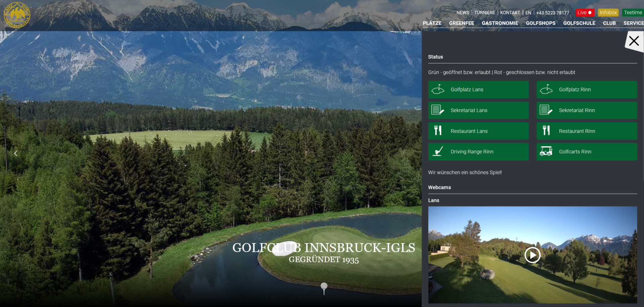
Task: Click phone number +43 5223 78177
Action: (552, 13)
